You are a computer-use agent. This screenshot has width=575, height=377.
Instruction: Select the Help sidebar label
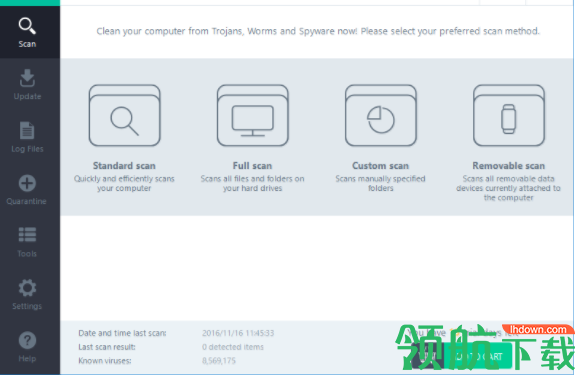coord(27,359)
